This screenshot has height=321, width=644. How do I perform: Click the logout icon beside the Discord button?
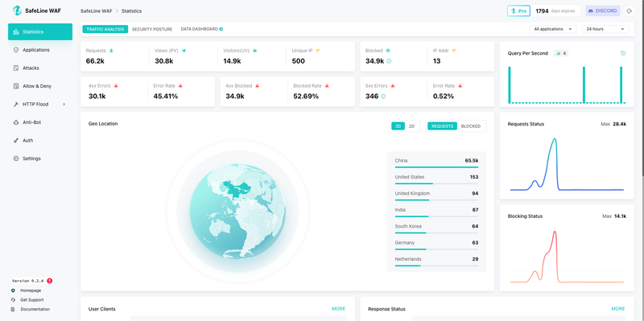tap(630, 11)
